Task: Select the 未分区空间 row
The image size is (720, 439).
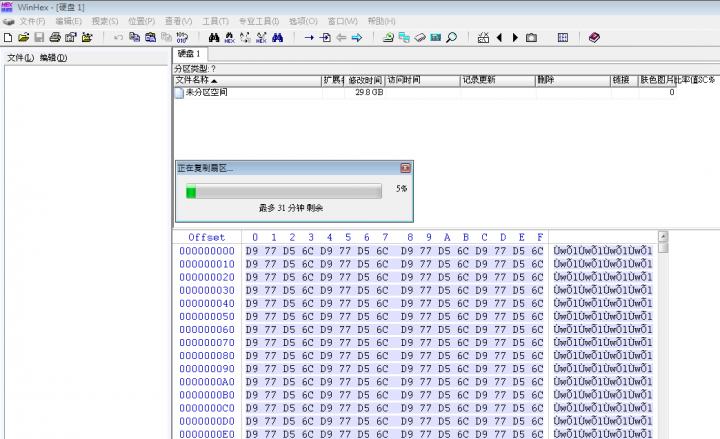Action: tap(424, 92)
